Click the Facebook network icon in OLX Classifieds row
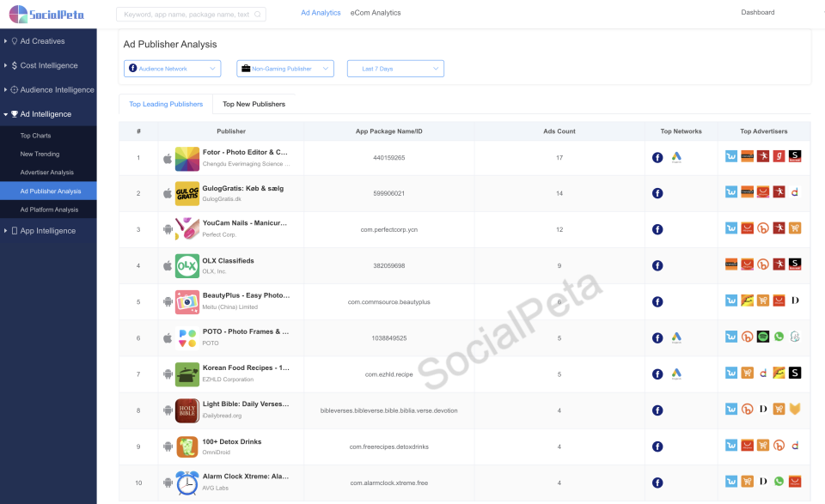This screenshot has width=825, height=504. point(657,266)
